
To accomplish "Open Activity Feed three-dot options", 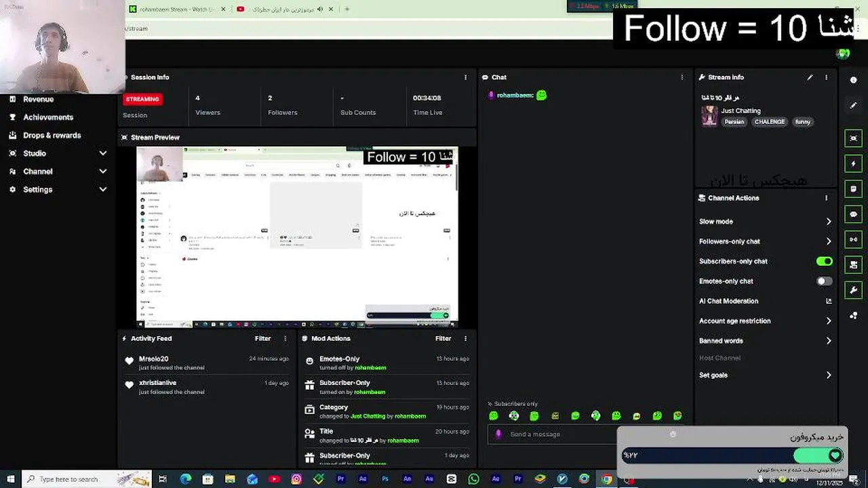I will [x=285, y=338].
